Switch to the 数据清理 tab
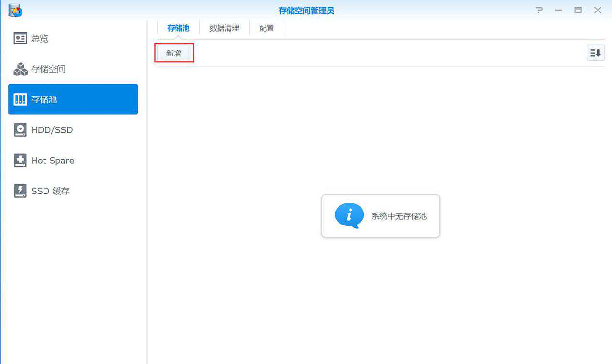This screenshot has height=364, width=612. pos(224,28)
